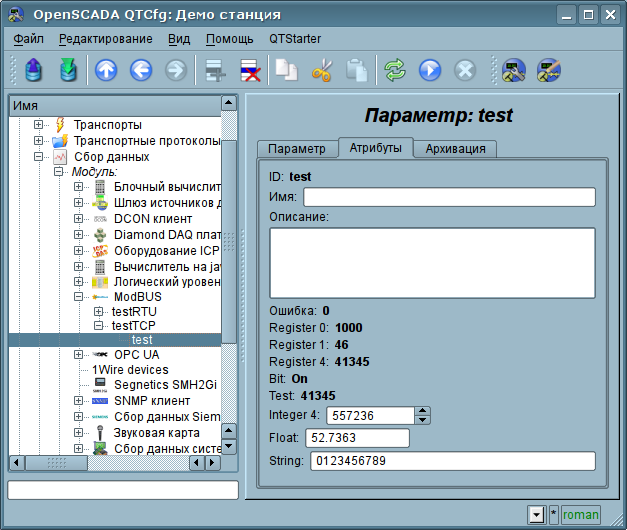The image size is (627, 530).
Task: Switch to the Архивация tab
Action: pos(455,149)
